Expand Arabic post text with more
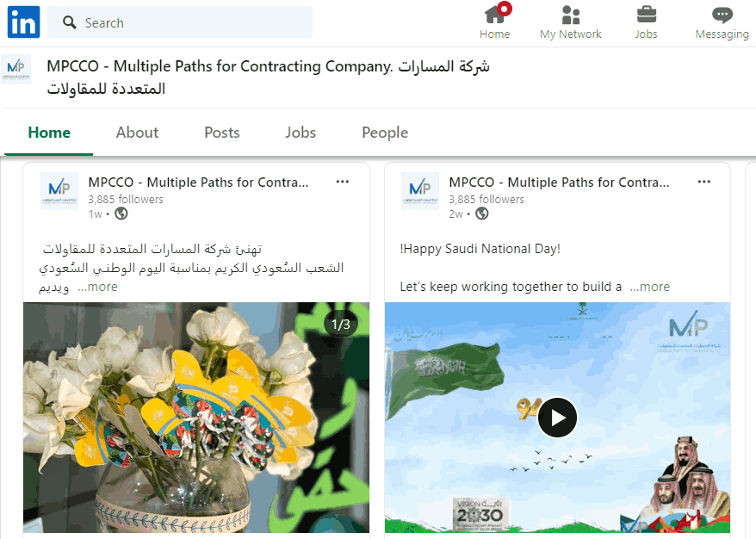Viewport: 756px width, 539px height. tap(98, 287)
